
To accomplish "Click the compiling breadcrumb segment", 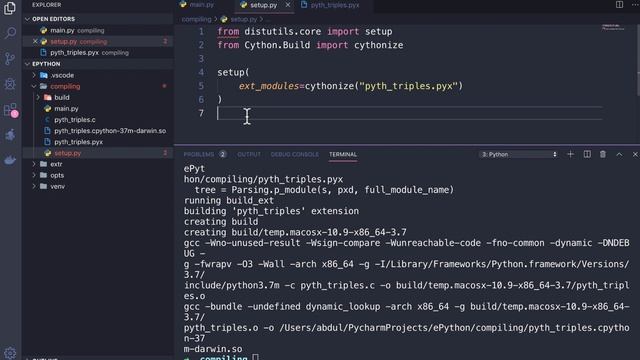I will click(x=196, y=19).
